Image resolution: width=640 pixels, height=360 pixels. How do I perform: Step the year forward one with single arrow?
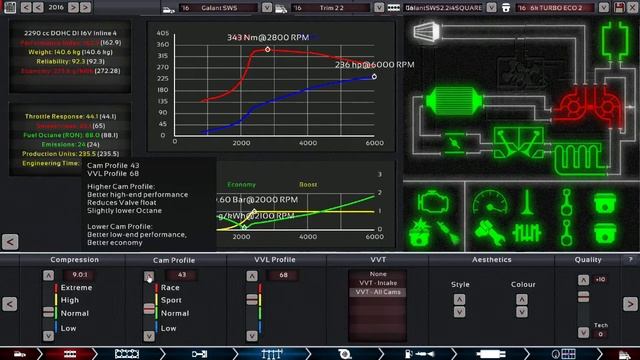click(x=73, y=7)
